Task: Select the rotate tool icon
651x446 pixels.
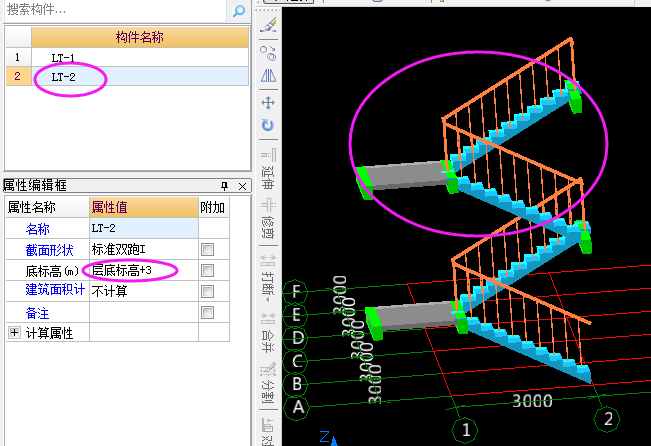Action: click(268, 125)
